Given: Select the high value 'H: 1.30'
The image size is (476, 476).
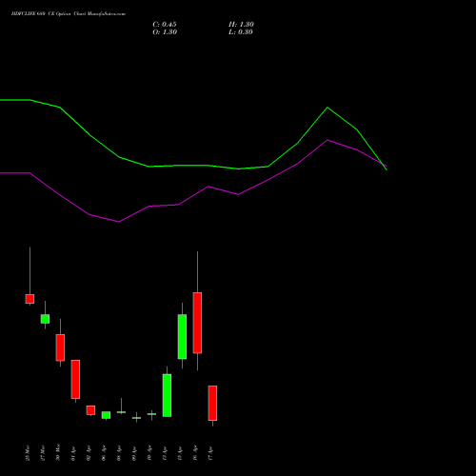Looking at the screenshot, I should coord(241,25).
